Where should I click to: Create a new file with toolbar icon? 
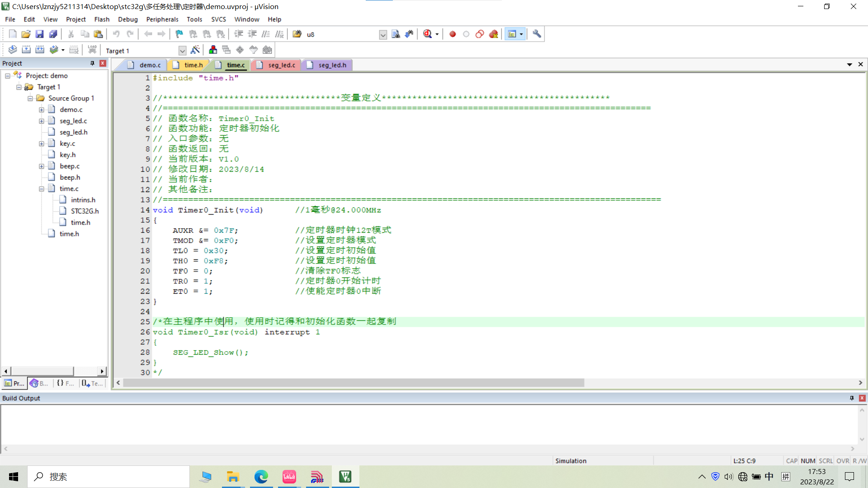pyautogui.click(x=12, y=34)
